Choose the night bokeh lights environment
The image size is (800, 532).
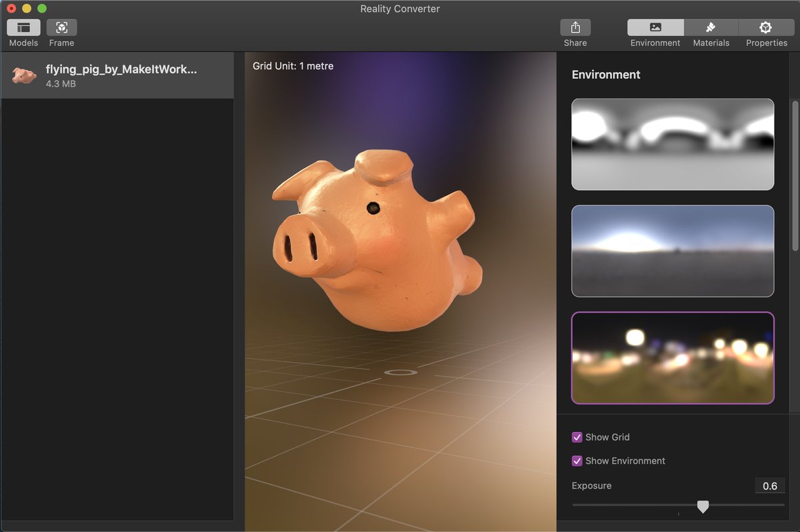click(673, 357)
